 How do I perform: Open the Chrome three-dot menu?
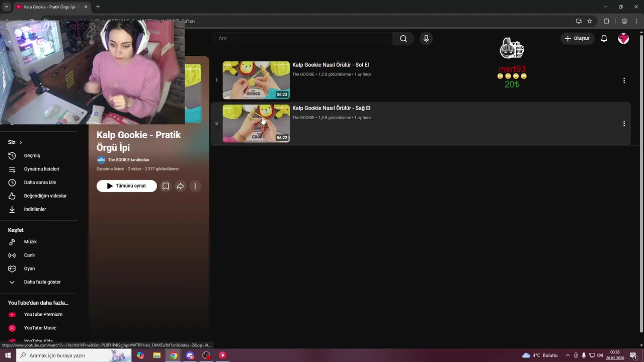click(636, 21)
